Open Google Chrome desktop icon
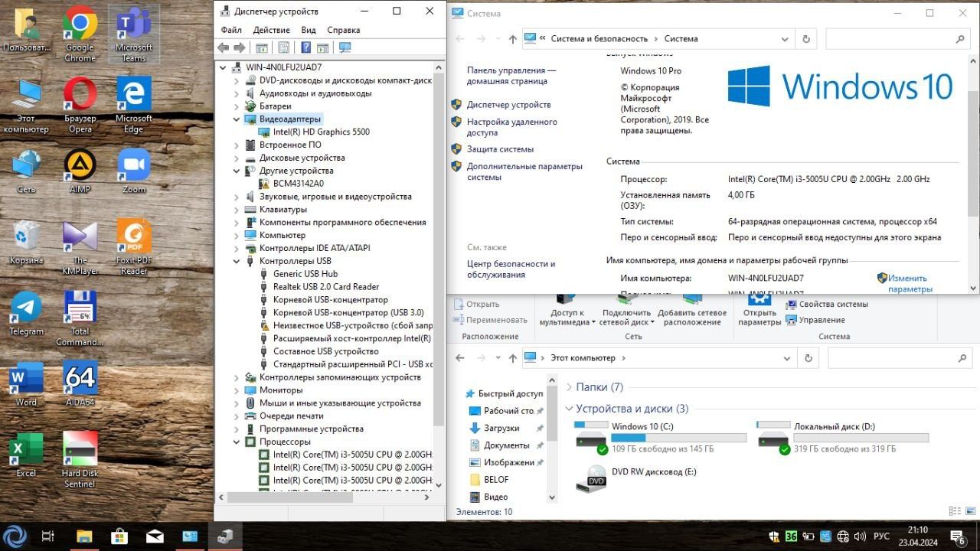The height and width of the screenshot is (551, 980). coord(80,34)
